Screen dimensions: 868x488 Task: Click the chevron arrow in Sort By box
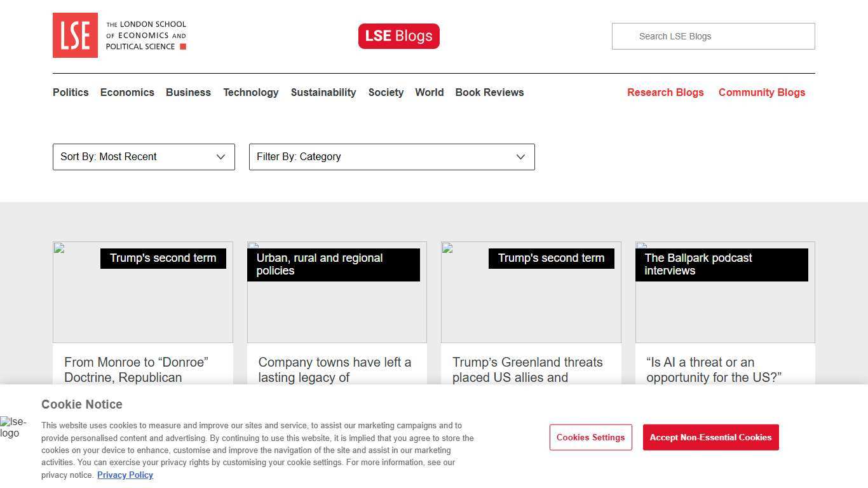(x=220, y=157)
